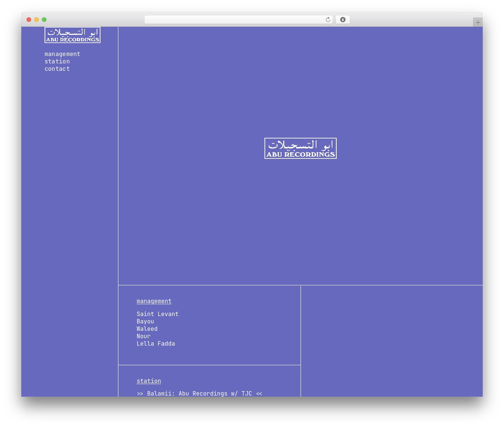Click Nour in the management list
504x427 pixels.
point(143,336)
